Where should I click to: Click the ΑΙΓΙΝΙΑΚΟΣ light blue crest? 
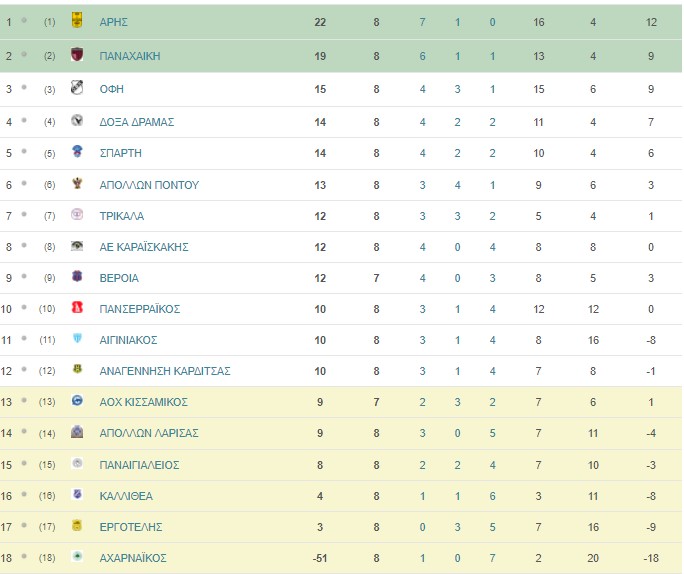pos(77,338)
